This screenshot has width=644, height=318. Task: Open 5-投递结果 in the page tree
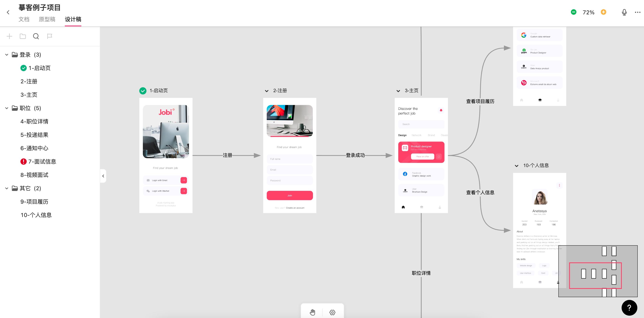click(x=34, y=135)
